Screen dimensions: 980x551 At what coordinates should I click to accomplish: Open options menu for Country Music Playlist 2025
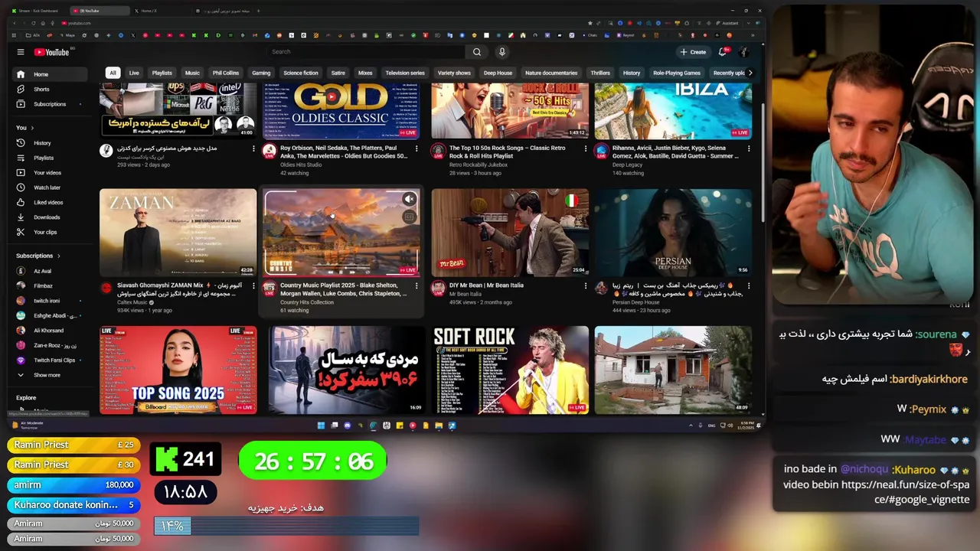(416, 286)
